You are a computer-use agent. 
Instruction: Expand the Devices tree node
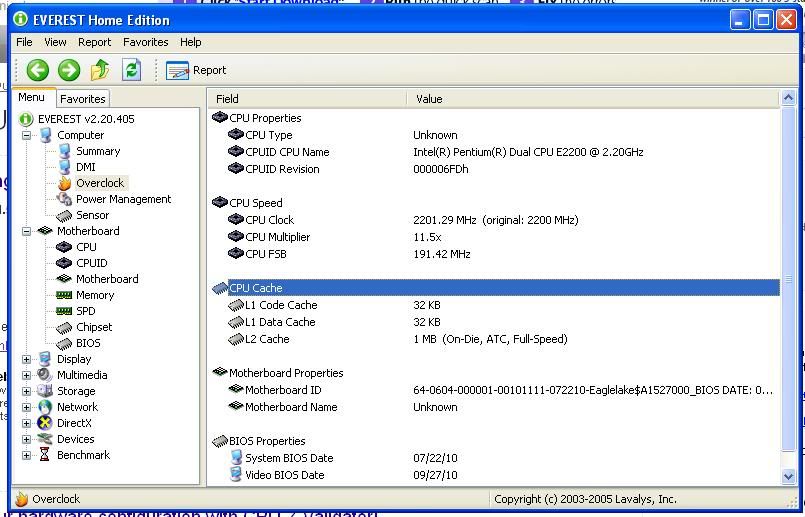pyautogui.click(x=26, y=439)
